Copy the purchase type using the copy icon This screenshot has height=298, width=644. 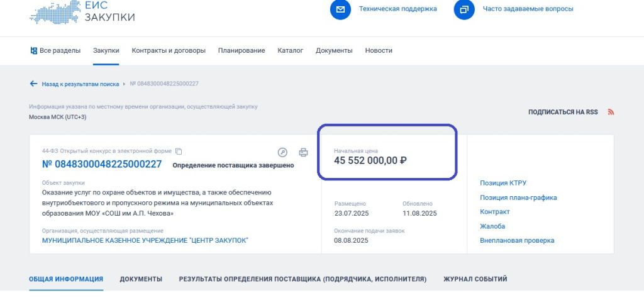179,152
